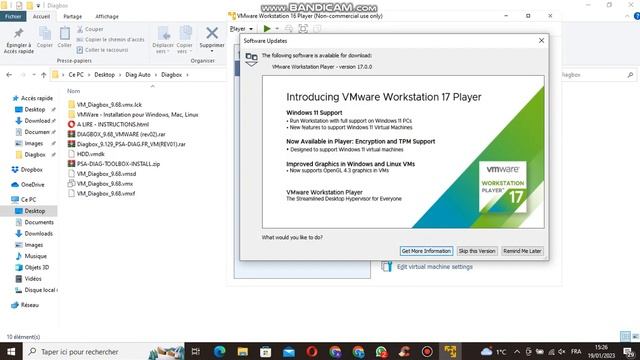Click the taskbar search box
The width and height of the screenshot is (640, 360).
[x=104, y=351]
